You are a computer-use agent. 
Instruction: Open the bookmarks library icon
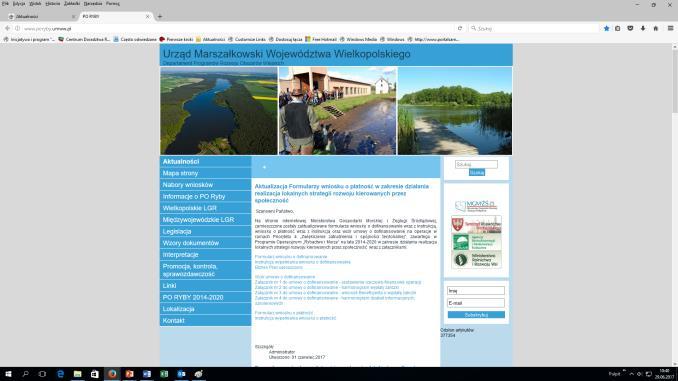click(617, 28)
